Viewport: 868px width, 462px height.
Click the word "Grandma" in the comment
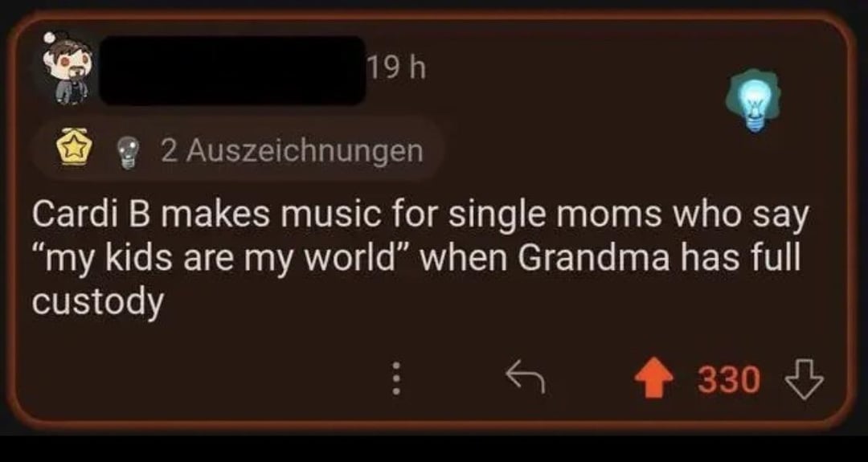(x=579, y=260)
